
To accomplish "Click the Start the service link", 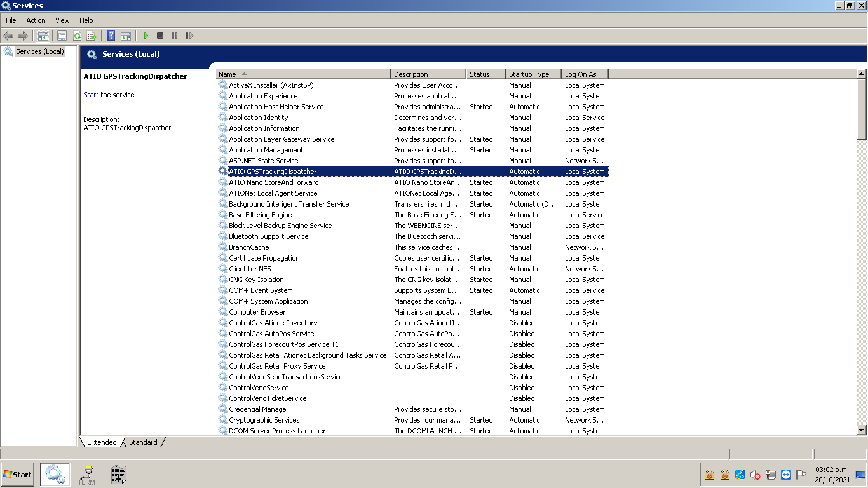I will pyautogui.click(x=91, y=95).
